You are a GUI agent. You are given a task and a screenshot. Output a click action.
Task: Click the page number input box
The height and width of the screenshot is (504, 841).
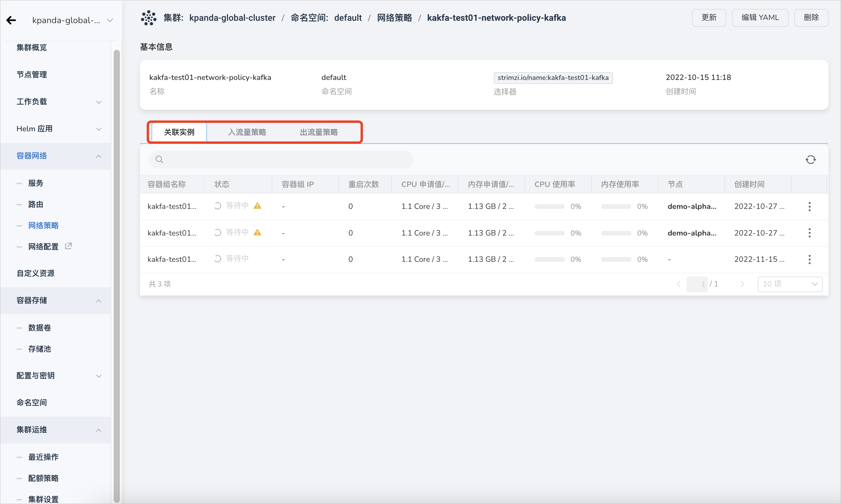[697, 284]
